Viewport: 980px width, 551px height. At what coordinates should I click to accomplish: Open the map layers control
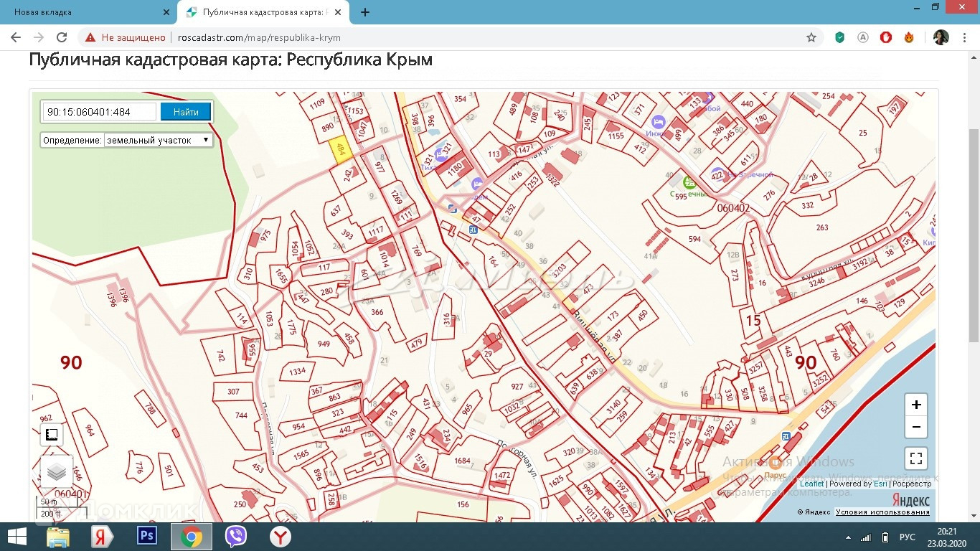coord(57,471)
